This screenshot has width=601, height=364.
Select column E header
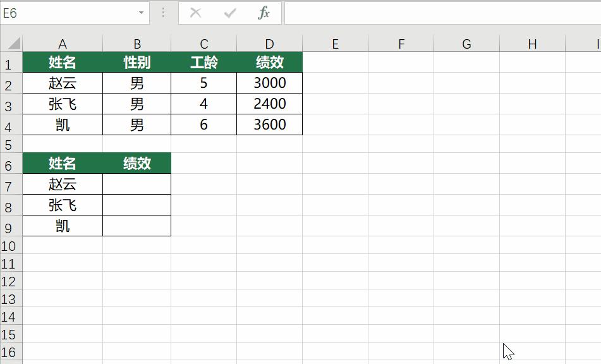pyautogui.click(x=336, y=44)
